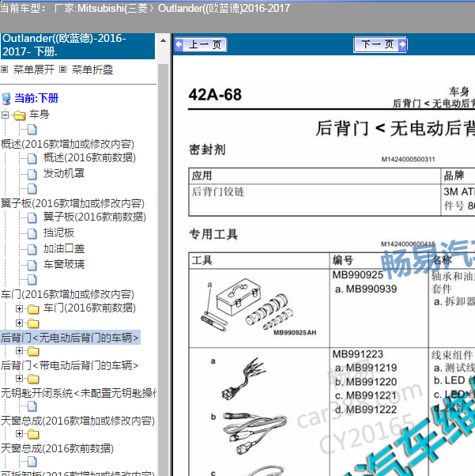Click the right arrow icon on 下一页
Image resolution: width=475 pixels, height=476 pixels.
pyautogui.click(x=401, y=44)
